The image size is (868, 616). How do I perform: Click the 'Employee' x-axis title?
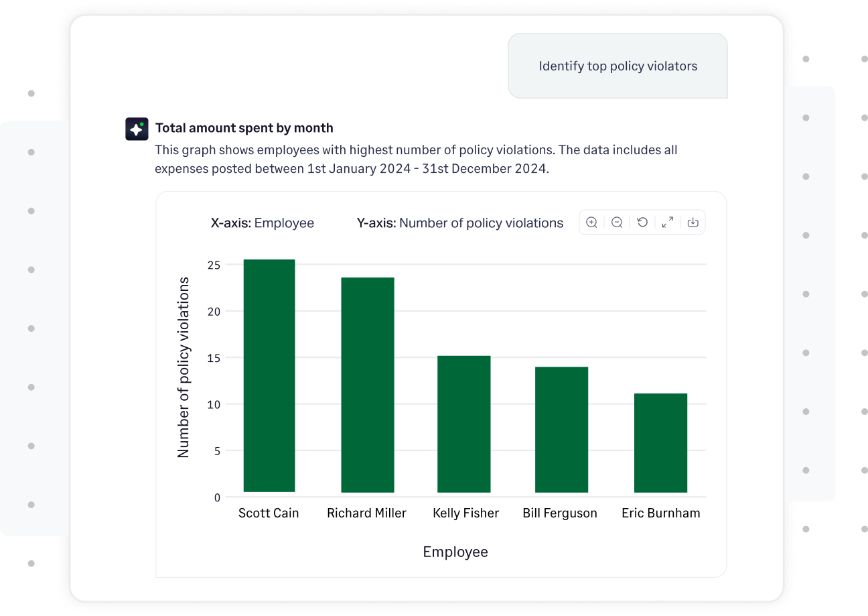point(455,552)
